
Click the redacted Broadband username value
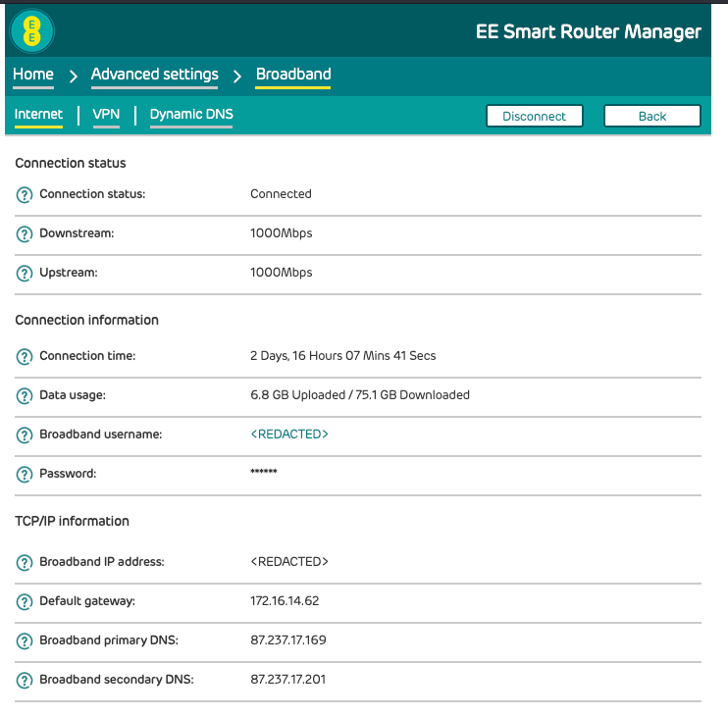[289, 435]
